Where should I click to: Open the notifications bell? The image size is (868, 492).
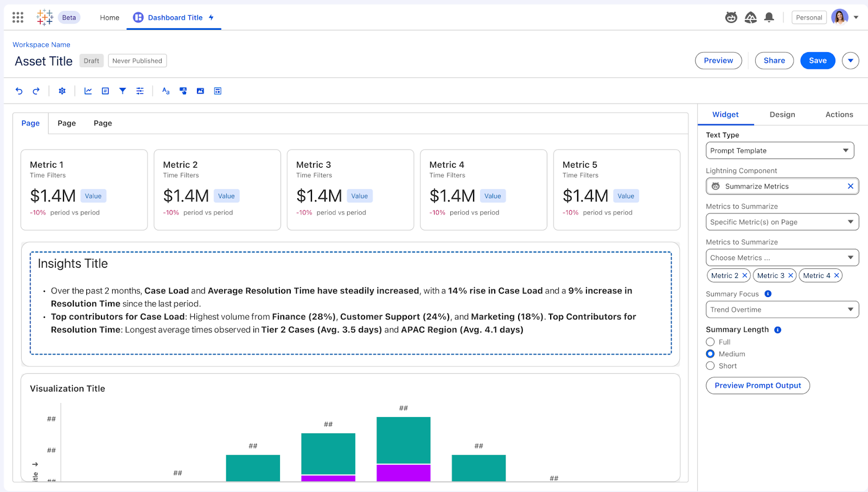tap(770, 17)
